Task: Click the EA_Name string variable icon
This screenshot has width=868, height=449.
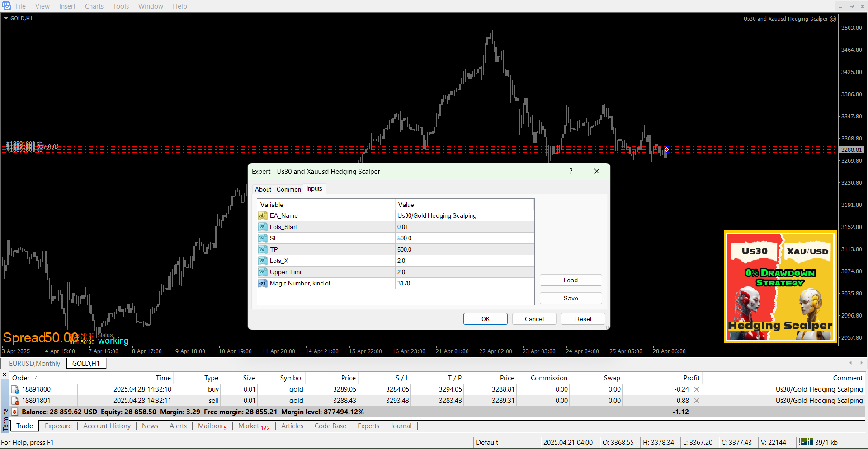Action: pos(263,215)
